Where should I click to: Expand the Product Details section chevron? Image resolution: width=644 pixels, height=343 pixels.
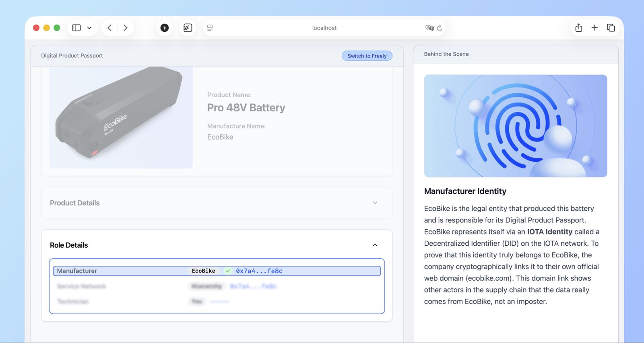375,203
